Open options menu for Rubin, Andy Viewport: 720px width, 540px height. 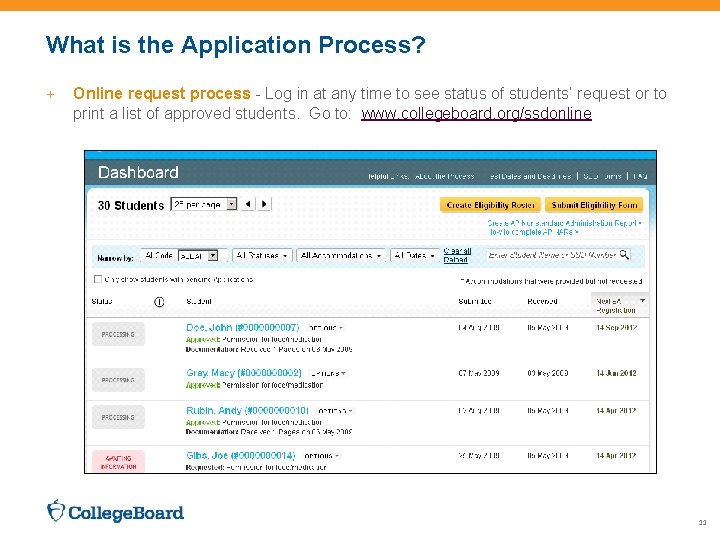click(334, 411)
